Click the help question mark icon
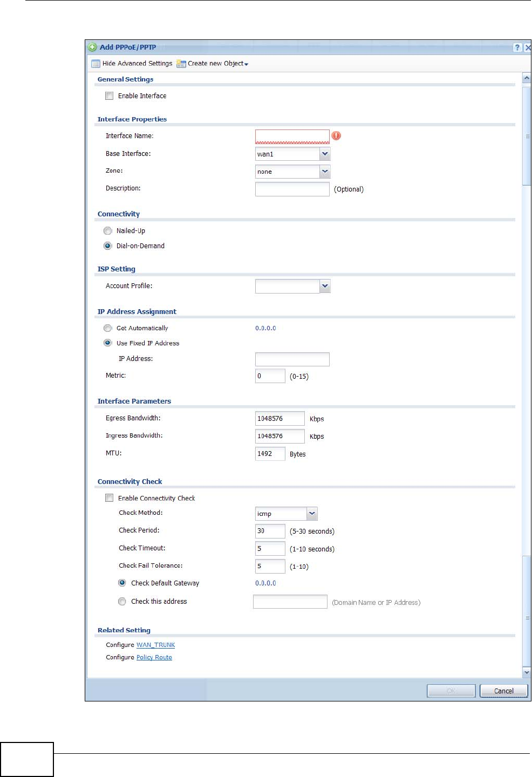Image resolution: width=532 pixels, height=777 pixels. point(517,47)
